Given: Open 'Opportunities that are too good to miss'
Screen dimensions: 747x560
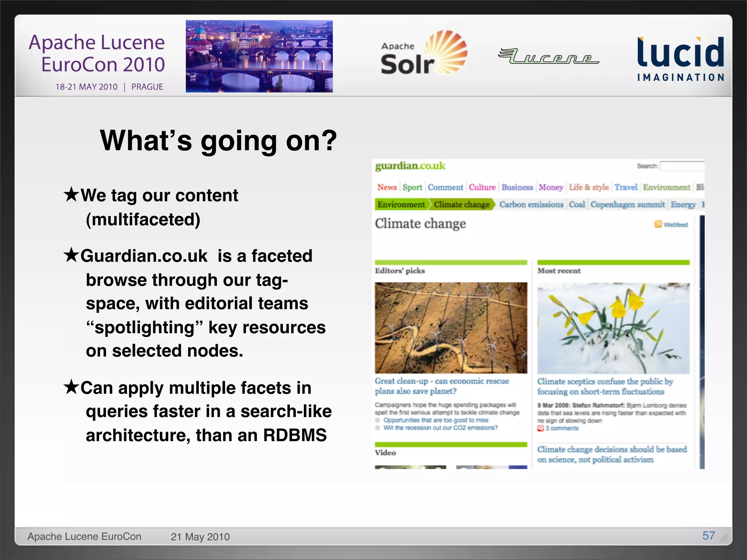Looking at the screenshot, I should [x=436, y=420].
